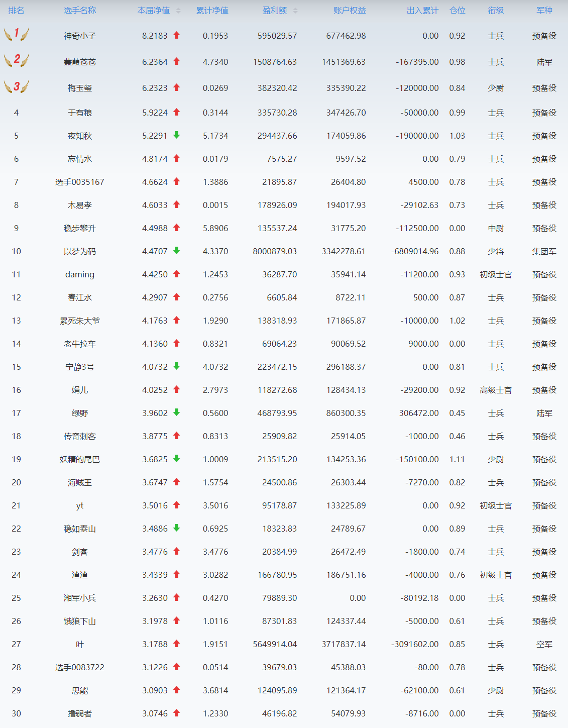Click the green down arrow in 稳如泰山 row
This screenshot has width=568, height=728.
176,528
